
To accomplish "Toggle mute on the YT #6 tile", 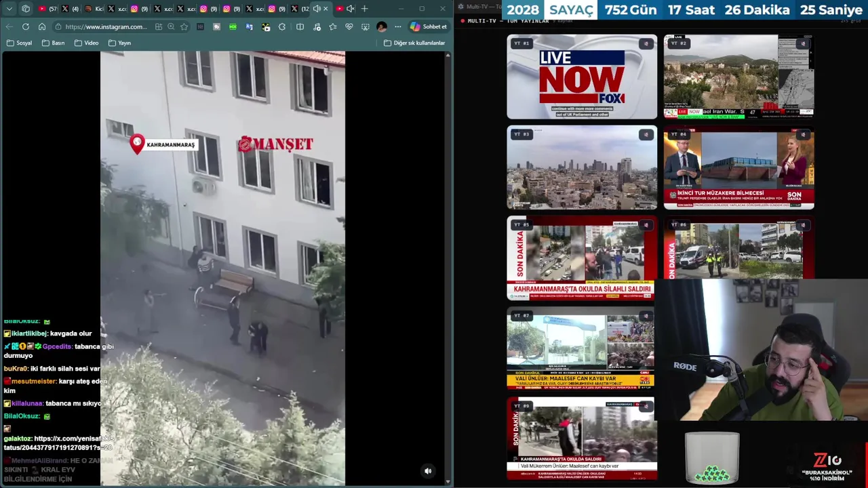I will (x=802, y=225).
